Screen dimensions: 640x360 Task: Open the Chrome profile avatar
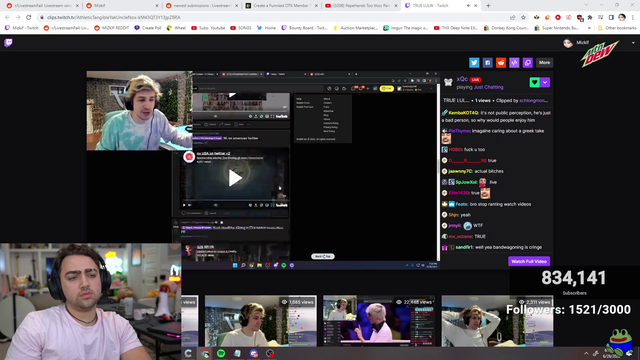pos(622,17)
